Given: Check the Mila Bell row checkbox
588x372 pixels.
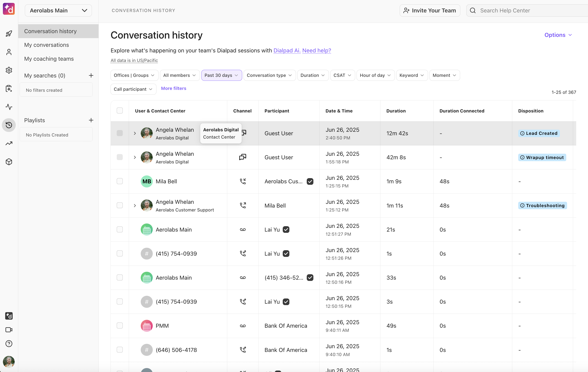Looking at the screenshot, I should point(120,181).
